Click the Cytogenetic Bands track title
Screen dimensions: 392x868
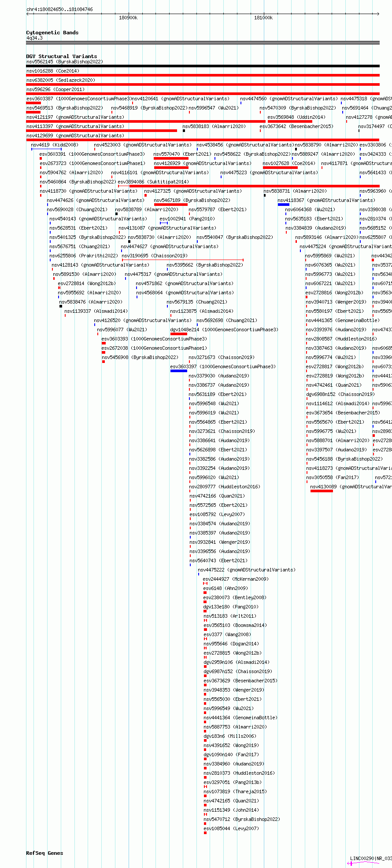click(x=52, y=33)
